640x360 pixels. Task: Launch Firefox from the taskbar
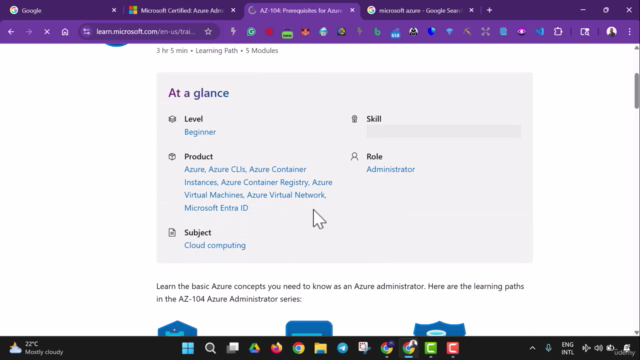click(276, 348)
